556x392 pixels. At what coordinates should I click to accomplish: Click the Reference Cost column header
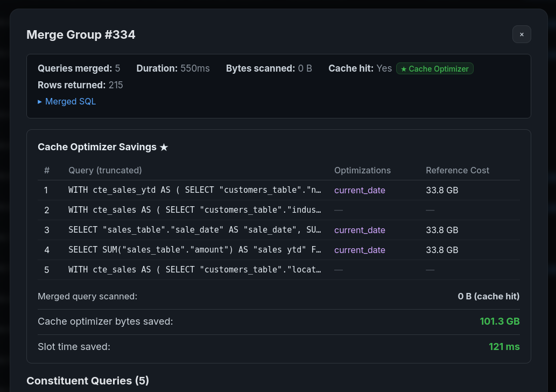click(x=458, y=170)
